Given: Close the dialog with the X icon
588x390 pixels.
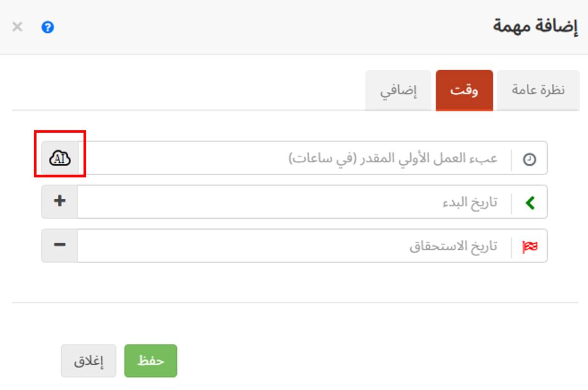Looking at the screenshot, I should [x=17, y=27].
